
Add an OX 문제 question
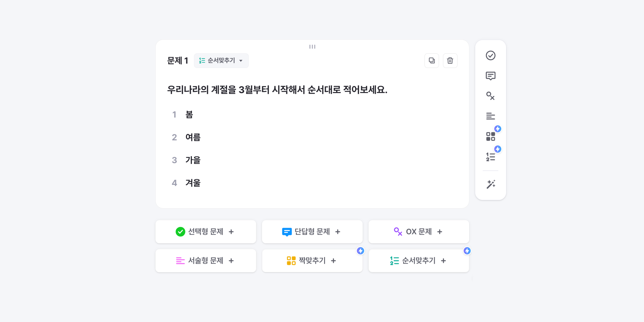click(419, 232)
